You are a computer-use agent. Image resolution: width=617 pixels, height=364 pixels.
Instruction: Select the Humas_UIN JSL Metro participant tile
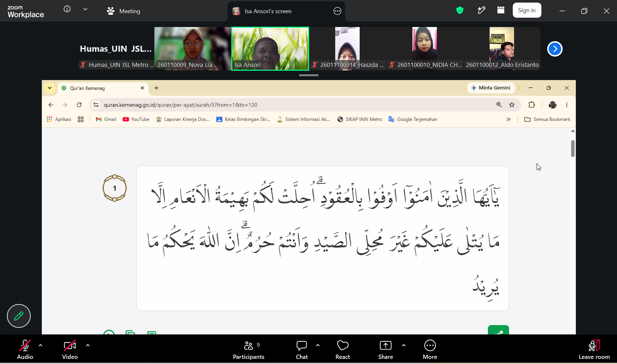coord(116,49)
